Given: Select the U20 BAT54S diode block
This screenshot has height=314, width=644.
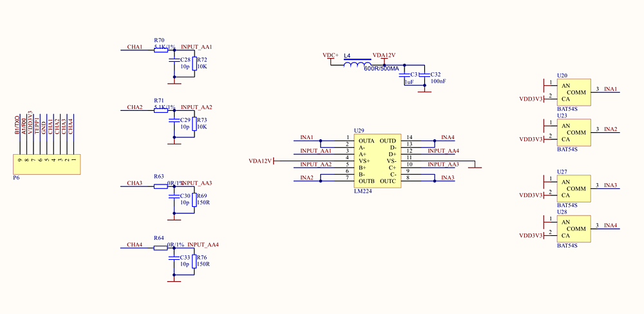Looking at the screenshot, I should tap(574, 92).
